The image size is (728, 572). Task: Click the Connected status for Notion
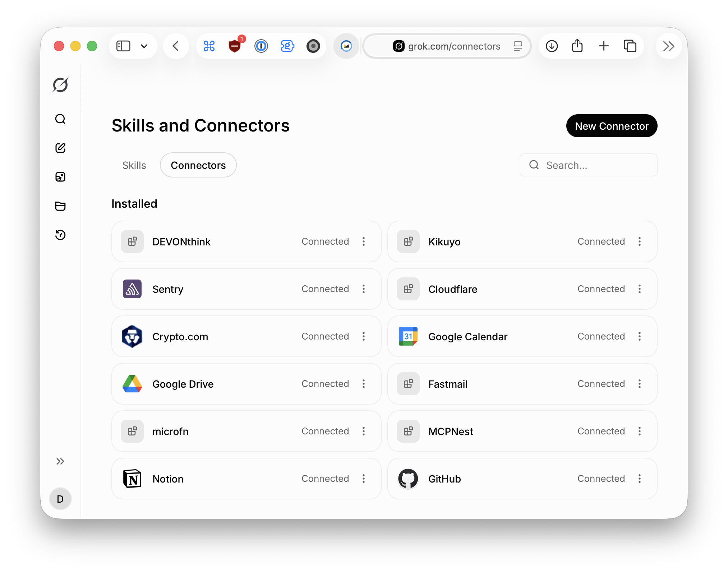(x=325, y=479)
